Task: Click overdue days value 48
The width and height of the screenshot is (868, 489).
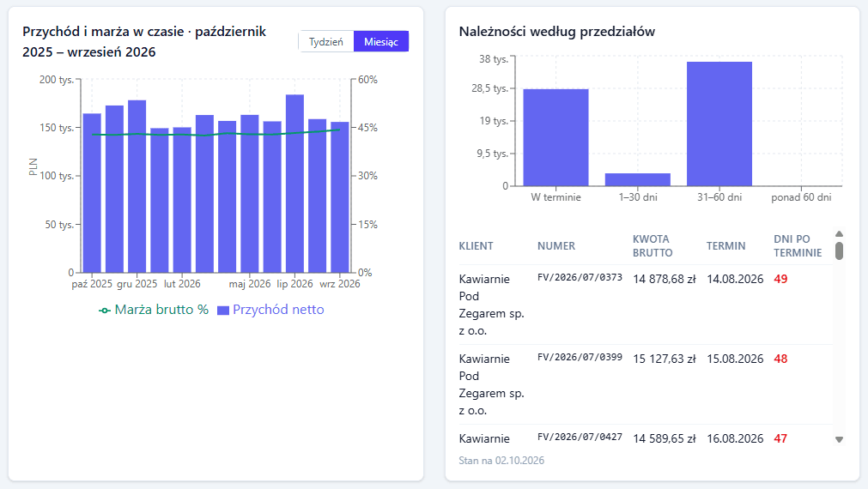Action: click(780, 359)
